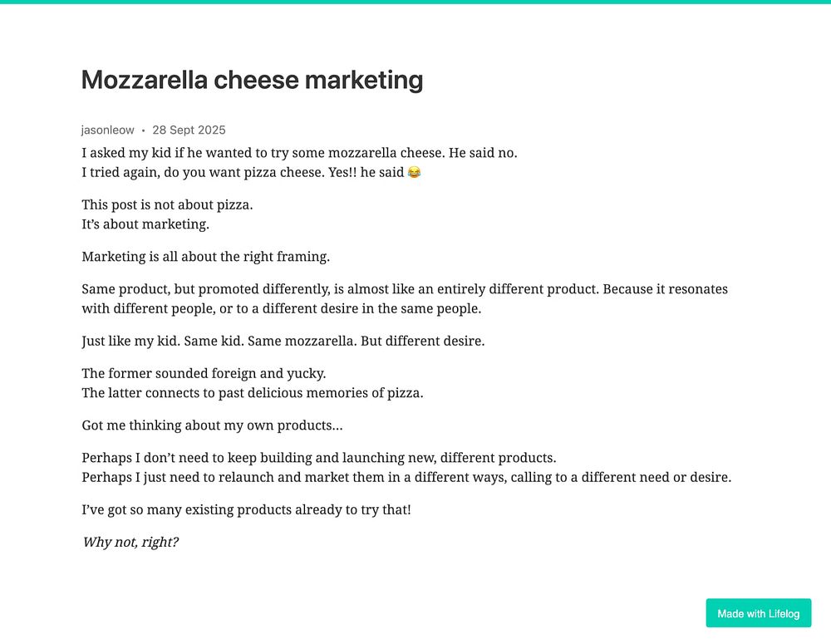
Task: Click 'The former sounded foreign and yucky.'
Action: (204, 374)
